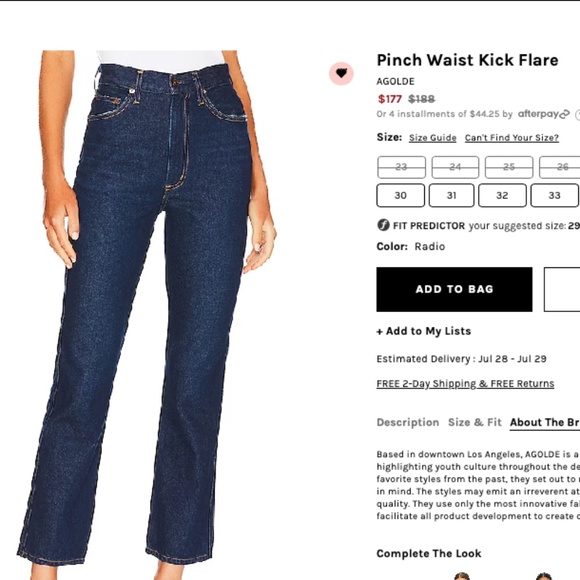Image resolution: width=580 pixels, height=580 pixels.
Task: Select the About The Brand tab
Action: (544, 422)
